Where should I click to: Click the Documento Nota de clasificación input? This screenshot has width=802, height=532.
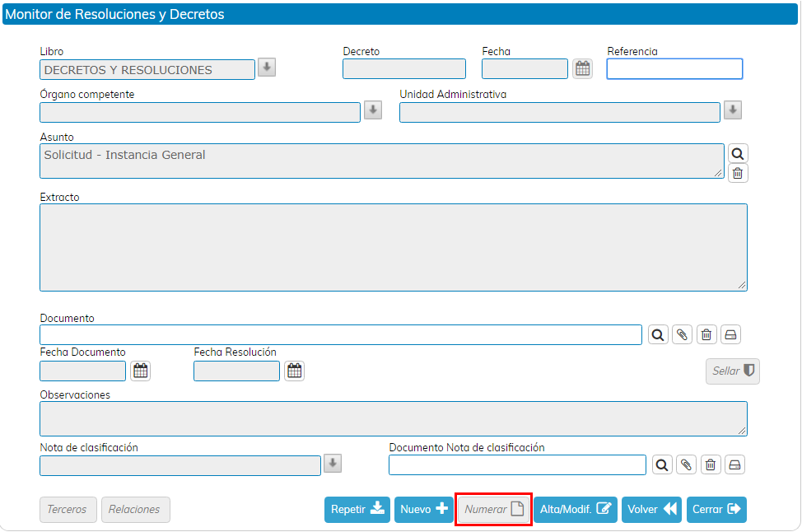pos(517,465)
